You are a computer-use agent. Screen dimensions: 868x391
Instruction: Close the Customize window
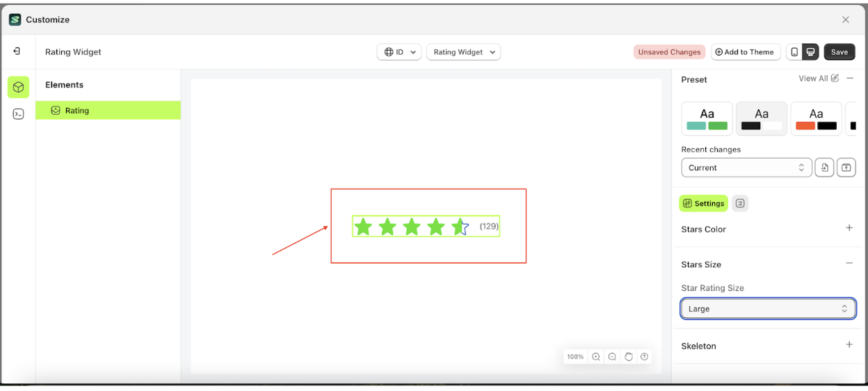coord(846,19)
